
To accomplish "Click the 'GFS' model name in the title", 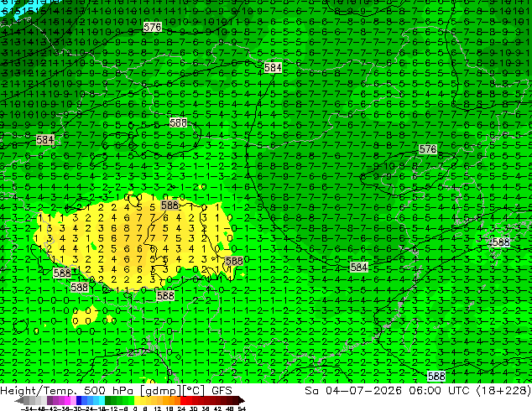I will pyautogui.click(x=222, y=391).
